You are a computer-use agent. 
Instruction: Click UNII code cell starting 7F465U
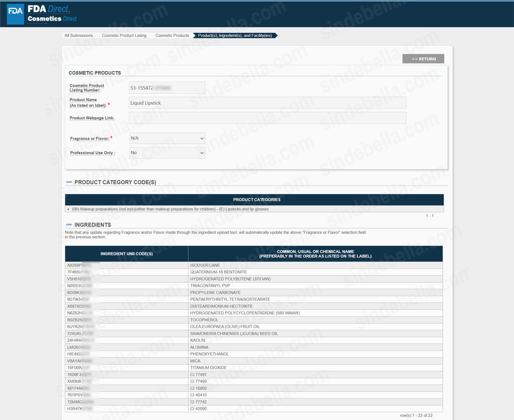[x=126, y=272]
